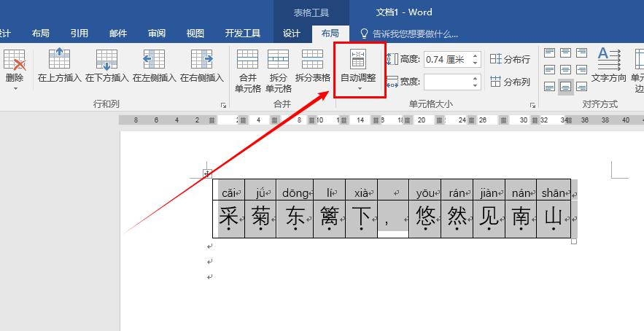Image resolution: width=644 pixels, height=331 pixels.
Task: Click the cell containing 下
Action: point(362,219)
